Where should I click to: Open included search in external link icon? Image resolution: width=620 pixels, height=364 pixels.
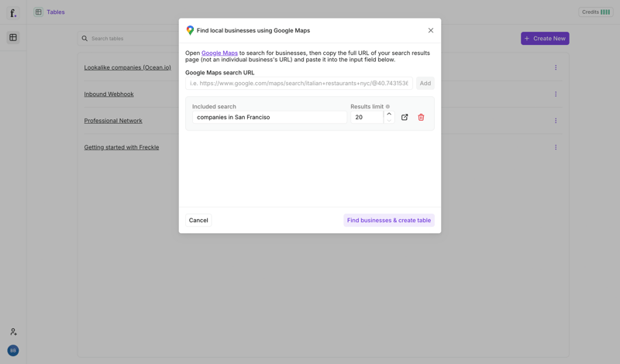click(x=405, y=117)
